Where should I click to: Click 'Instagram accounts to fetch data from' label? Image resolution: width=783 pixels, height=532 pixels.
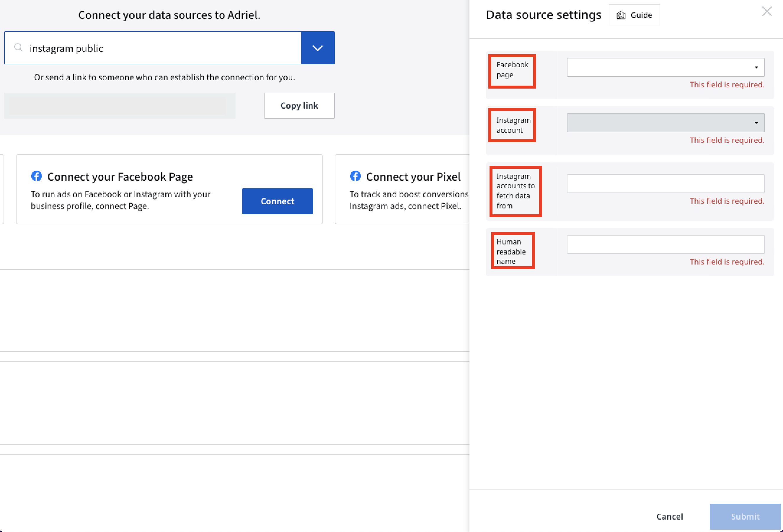516,191
